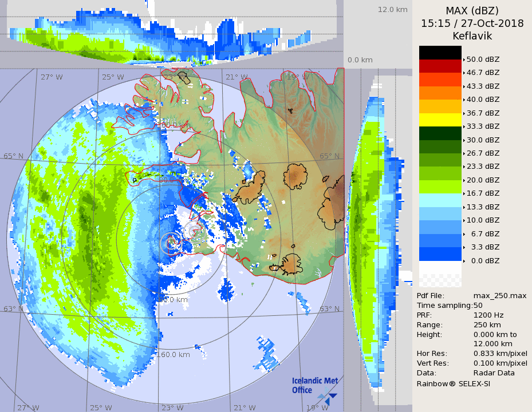Click the 0.0 km height label
The image size is (532, 412).
pos(360,60)
